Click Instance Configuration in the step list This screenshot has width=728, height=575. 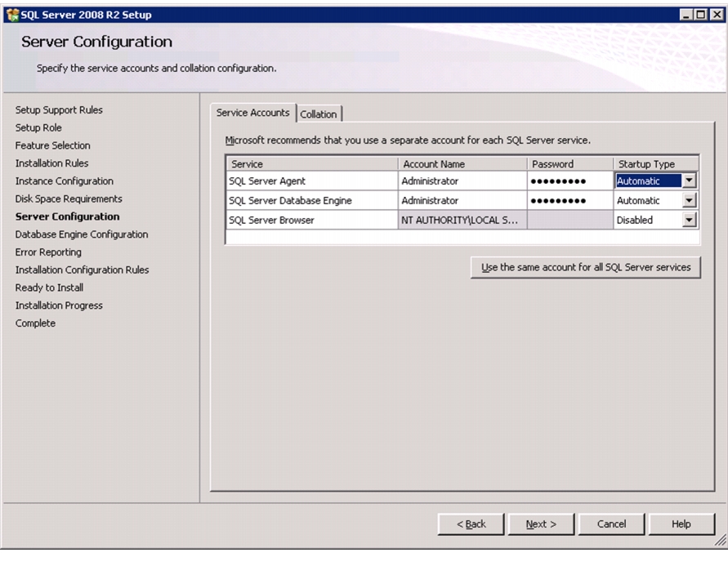pyautogui.click(x=65, y=181)
